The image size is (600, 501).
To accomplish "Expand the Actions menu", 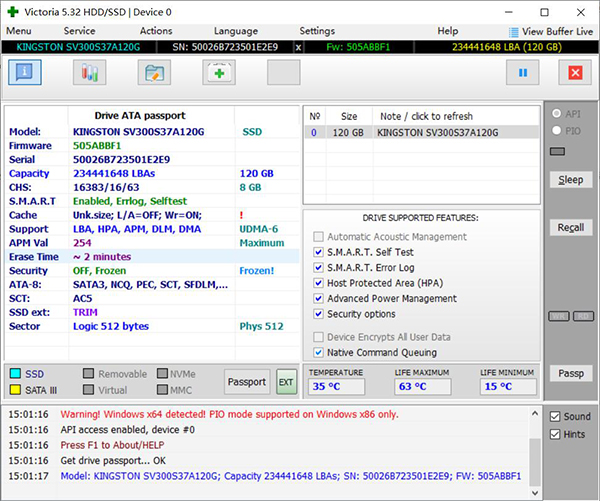I will [x=156, y=31].
